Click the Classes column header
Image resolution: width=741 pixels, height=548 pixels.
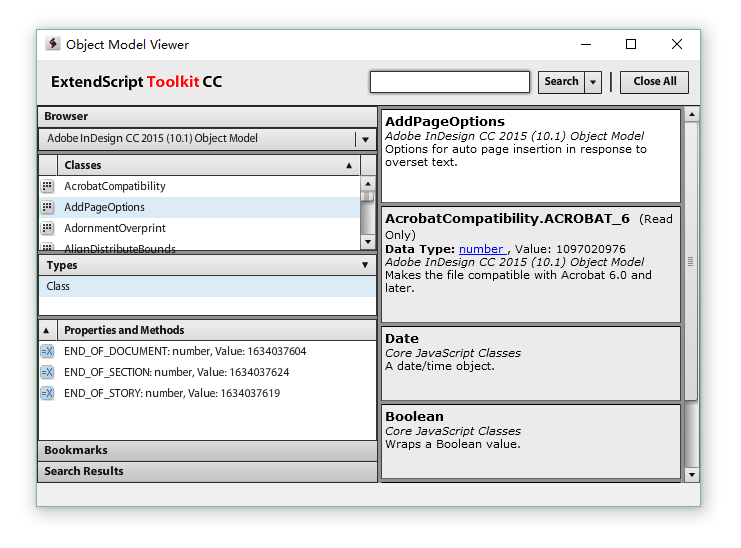(208, 165)
